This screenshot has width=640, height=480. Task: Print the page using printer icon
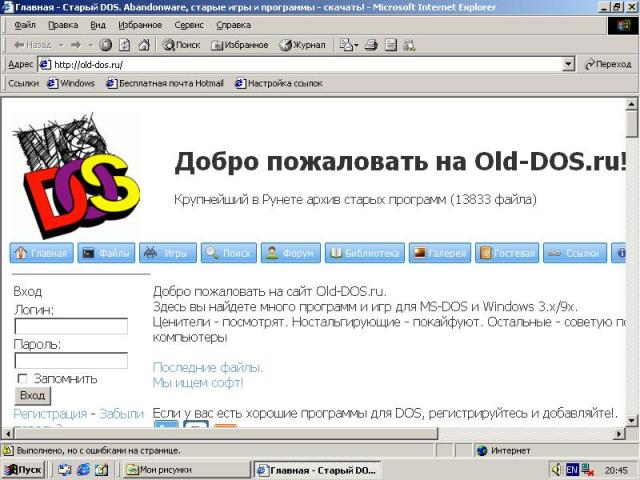coord(371,44)
